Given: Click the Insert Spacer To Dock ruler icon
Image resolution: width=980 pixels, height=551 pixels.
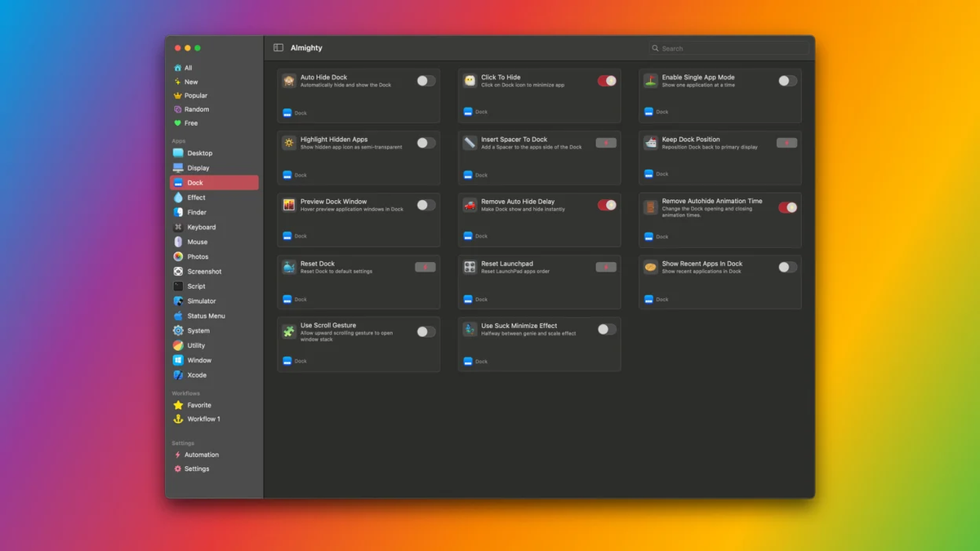Looking at the screenshot, I should [x=470, y=143].
